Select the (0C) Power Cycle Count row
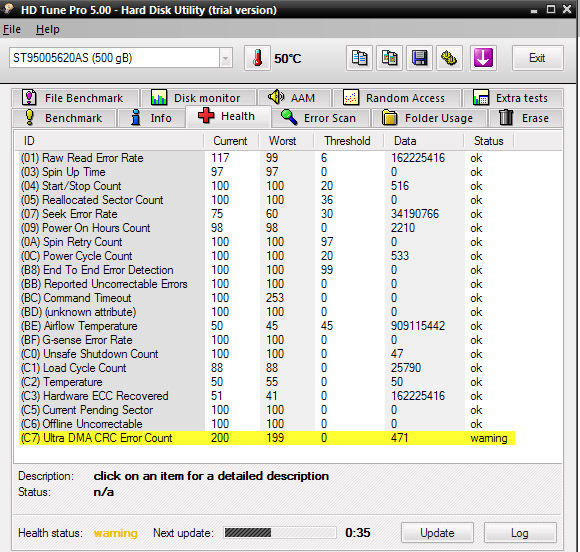This screenshot has width=580, height=552. click(266, 256)
